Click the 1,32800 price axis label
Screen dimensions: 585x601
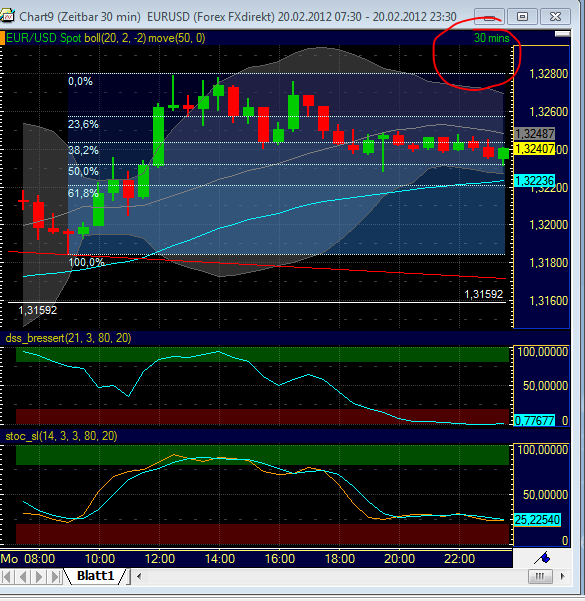click(548, 74)
